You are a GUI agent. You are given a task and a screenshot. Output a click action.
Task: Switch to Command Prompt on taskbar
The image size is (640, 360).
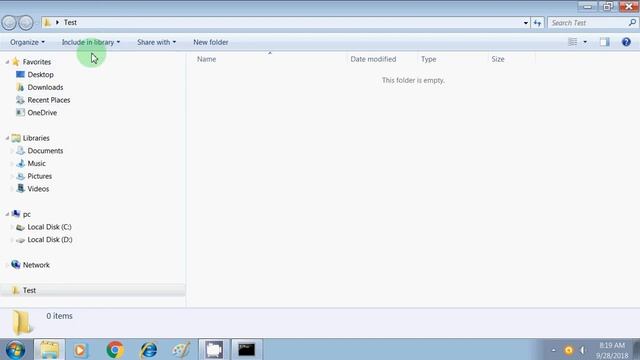coord(247,349)
